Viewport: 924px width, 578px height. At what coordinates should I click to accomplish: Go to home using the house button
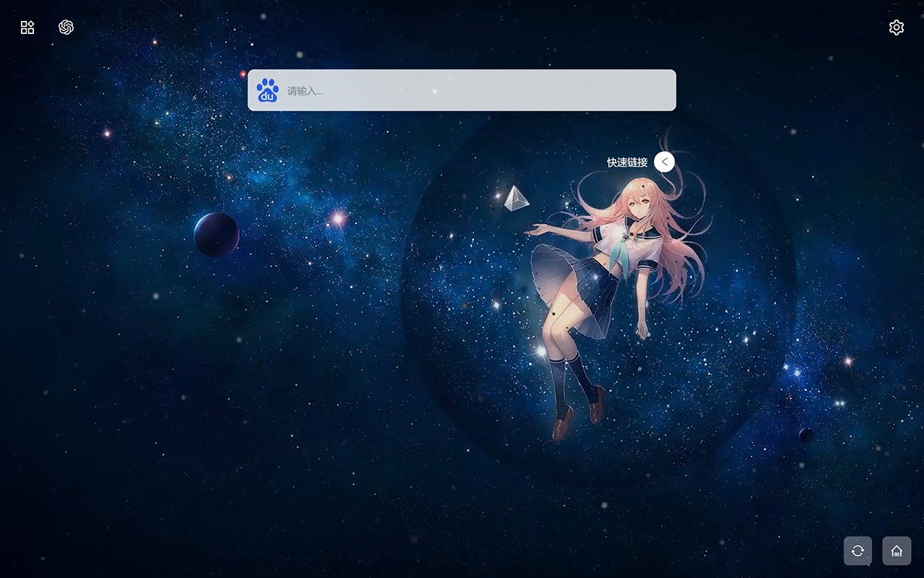897,551
